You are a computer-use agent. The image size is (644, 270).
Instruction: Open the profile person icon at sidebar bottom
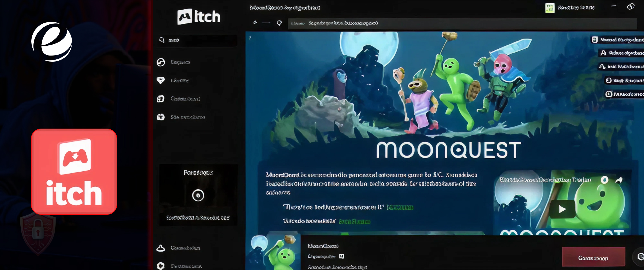(161, 248)
